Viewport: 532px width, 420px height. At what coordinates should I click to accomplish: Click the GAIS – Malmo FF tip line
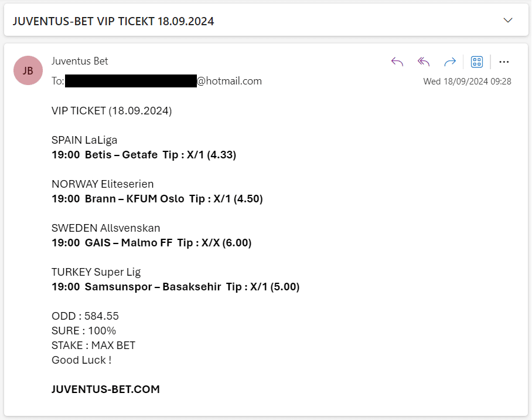coord(151,243)
